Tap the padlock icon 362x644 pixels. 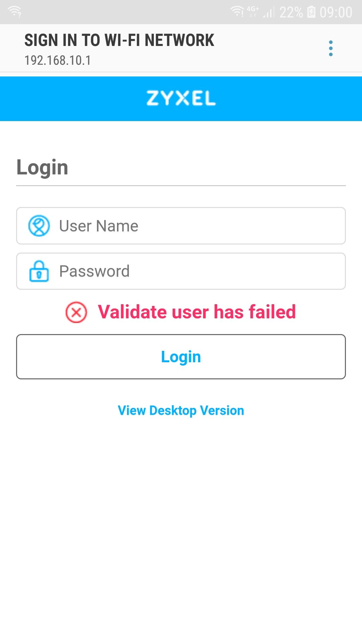click(x=39, y=271)
